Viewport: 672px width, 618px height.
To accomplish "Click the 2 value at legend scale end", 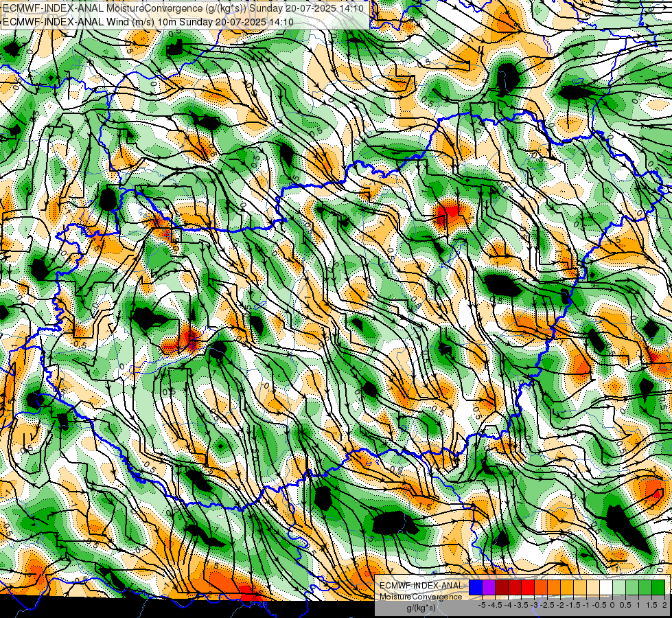I will (x=664, y=605).
